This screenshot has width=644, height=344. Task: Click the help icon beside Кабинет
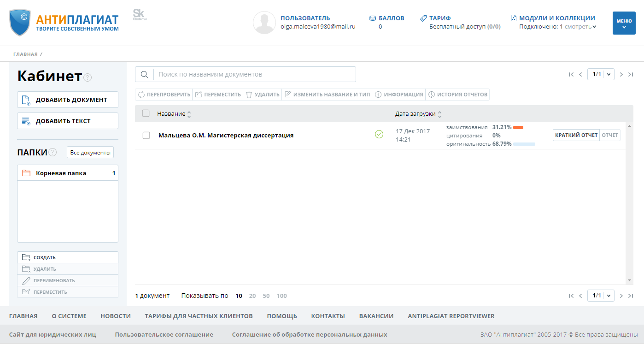pyautogui.click(x=88, y=77)
